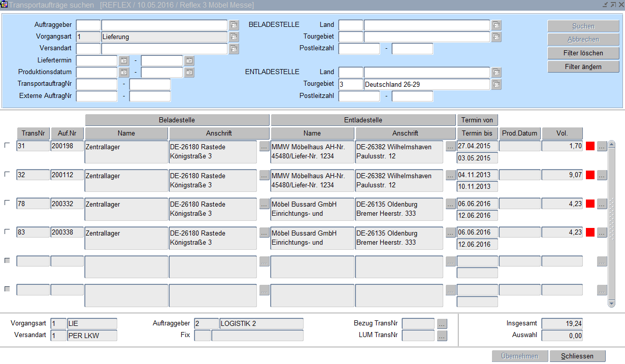Open the Liefertermin start date calendar icon
This screenshot has height=364, width=625.
124,61
